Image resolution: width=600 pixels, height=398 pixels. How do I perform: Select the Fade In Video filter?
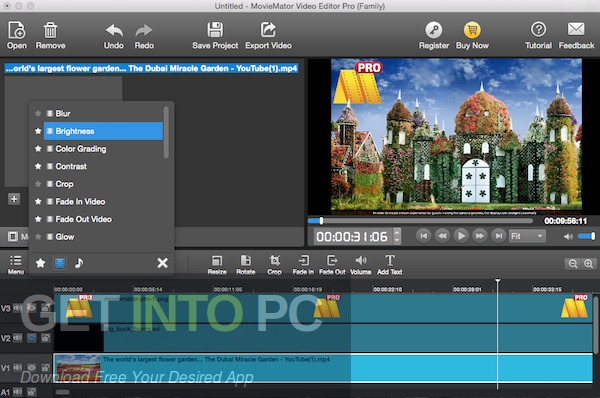[x=103, y=202]
